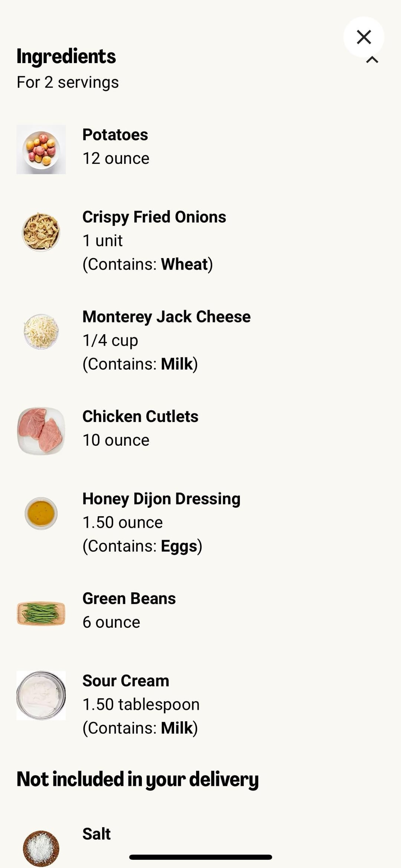Select the Monterey Jack Cheese name
Image resolution: width=401 pixels, height=868 pixels.
click(x=166, y=316)
